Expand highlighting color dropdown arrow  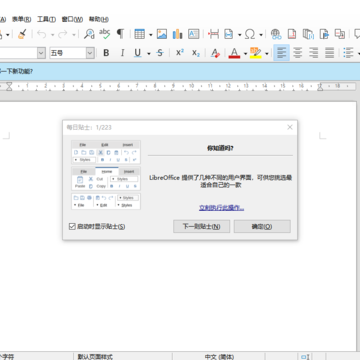tap(267, 53)
